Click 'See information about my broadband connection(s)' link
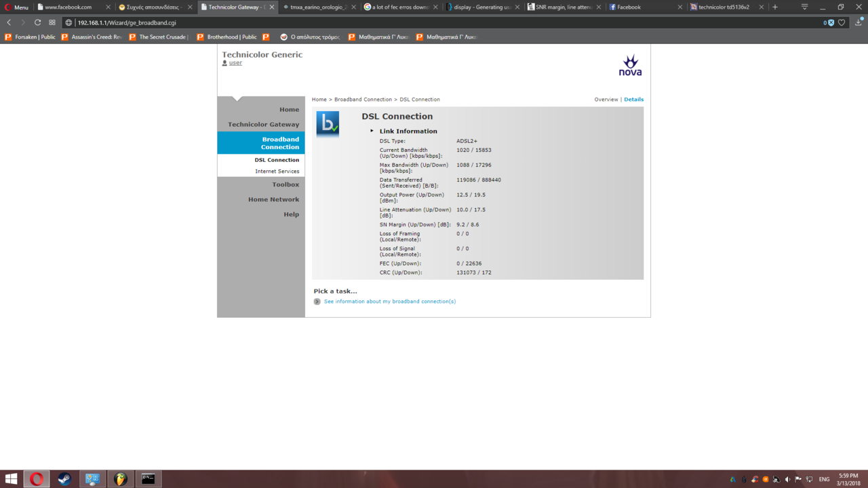This screenshot has width=868, height=488. [390, 302]
